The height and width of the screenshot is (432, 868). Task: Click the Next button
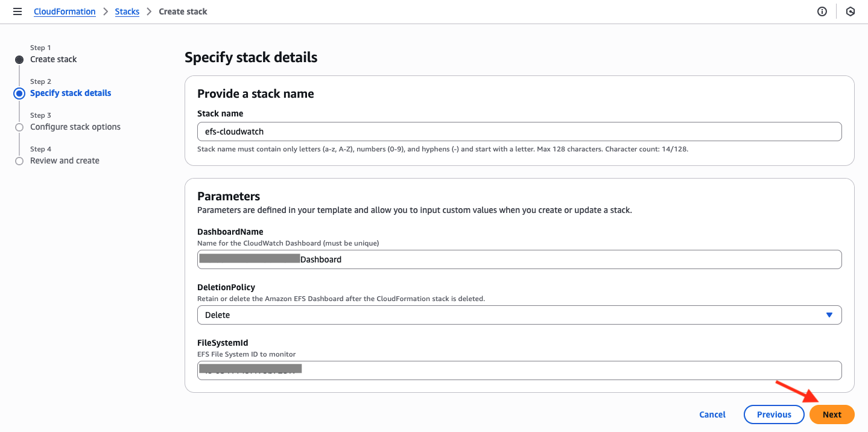click(x=831, y=415)
